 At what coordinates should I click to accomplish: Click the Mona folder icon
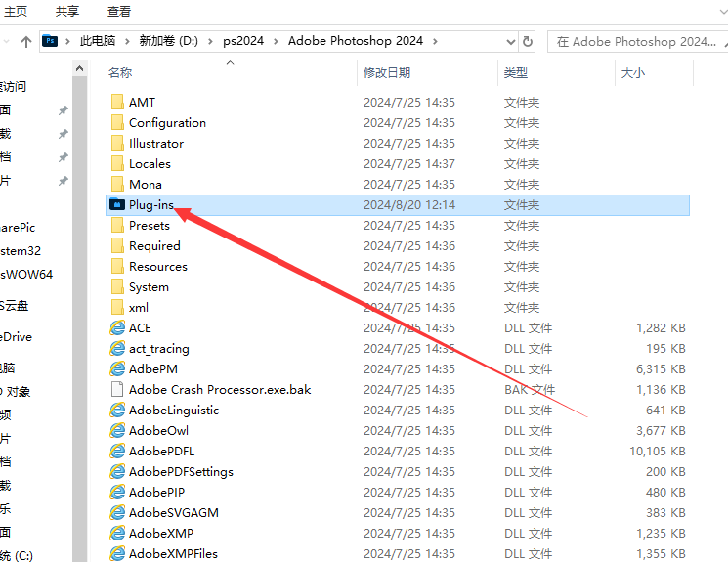(117, 184)
